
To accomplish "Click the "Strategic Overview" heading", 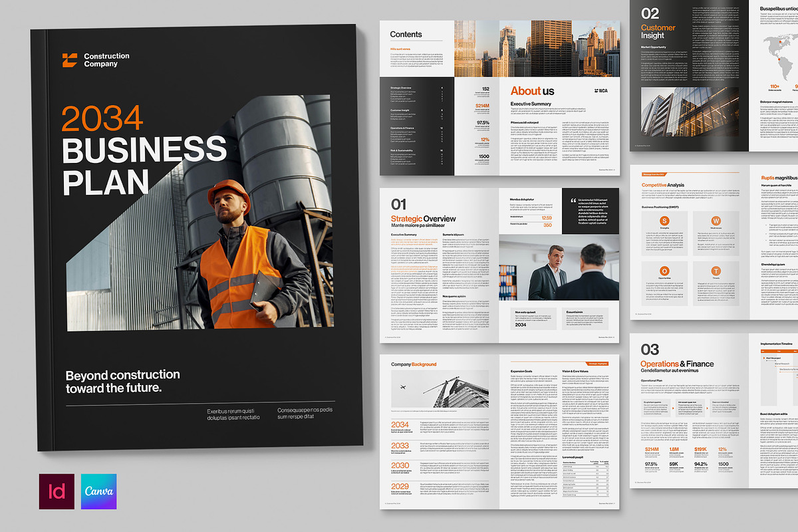I will click(423, 219).
